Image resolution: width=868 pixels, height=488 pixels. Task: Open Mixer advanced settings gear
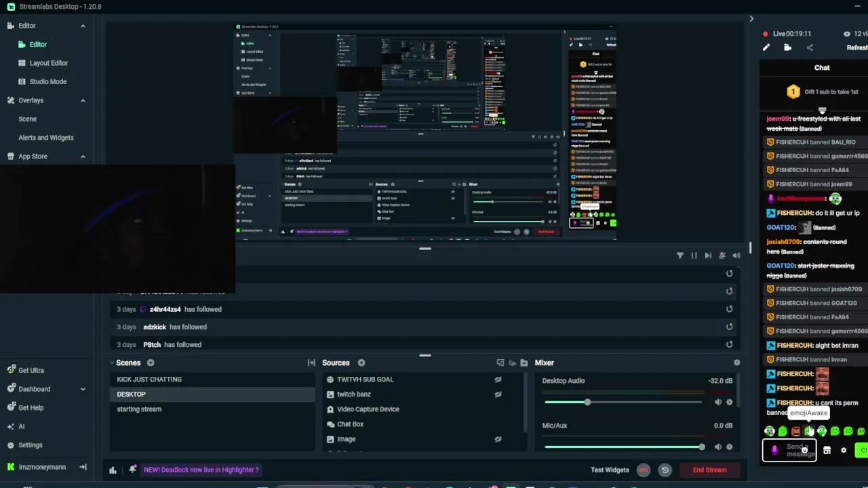737,363
